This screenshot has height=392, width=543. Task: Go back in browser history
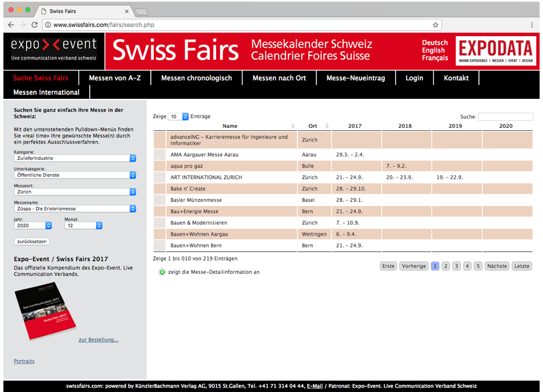pyautogui.click(x=11, y=25)
